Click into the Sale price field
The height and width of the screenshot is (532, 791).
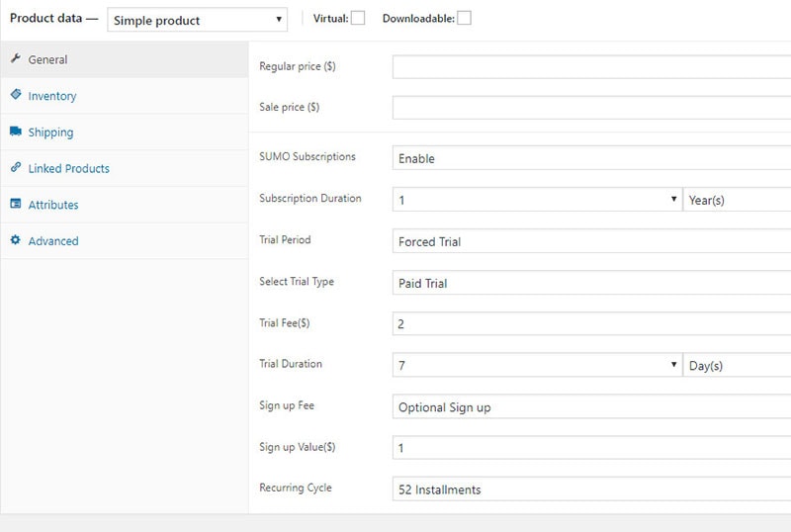tap(591, 108)
